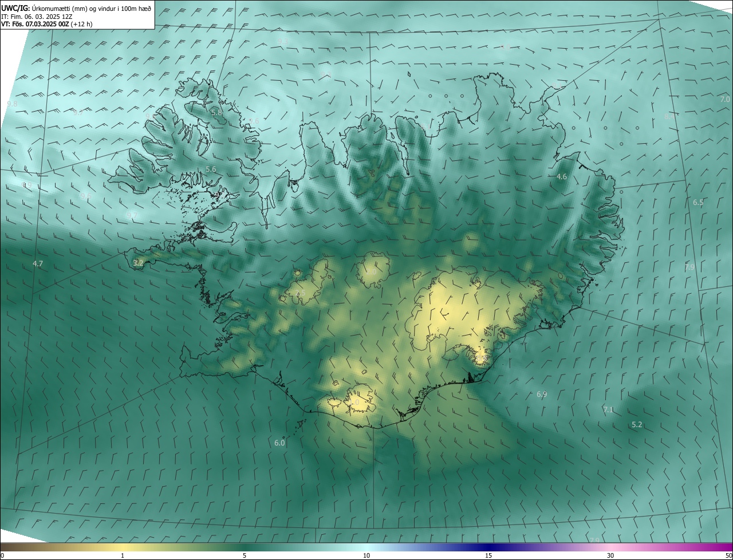The image size is (733, 560).
Task: Click the 9.8 value label on map
Action: (12, 104)
